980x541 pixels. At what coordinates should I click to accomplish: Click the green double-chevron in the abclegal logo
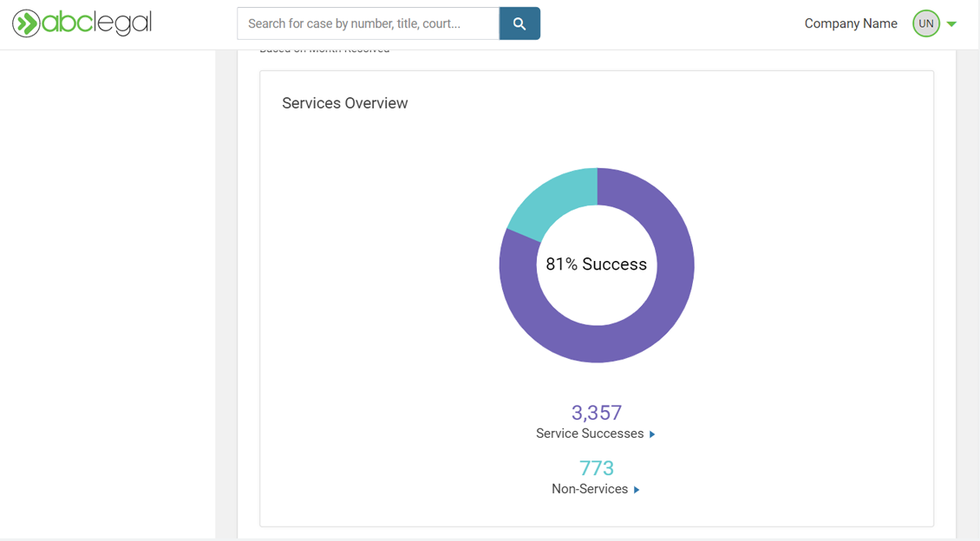coord(26,23)
